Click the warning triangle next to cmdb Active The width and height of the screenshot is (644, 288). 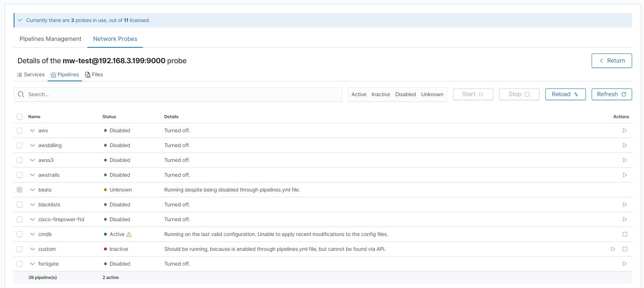(129, 235)
